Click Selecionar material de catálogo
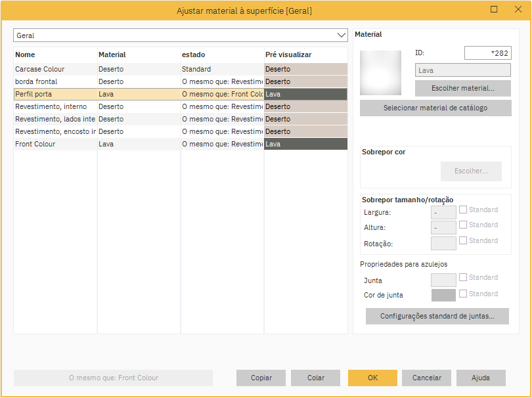This screenshot has height=398, width=532. coord(435,108)
